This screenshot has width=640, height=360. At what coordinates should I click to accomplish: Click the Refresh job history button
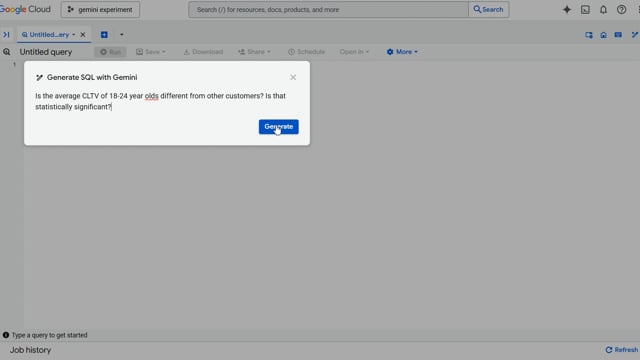point(622,350)
